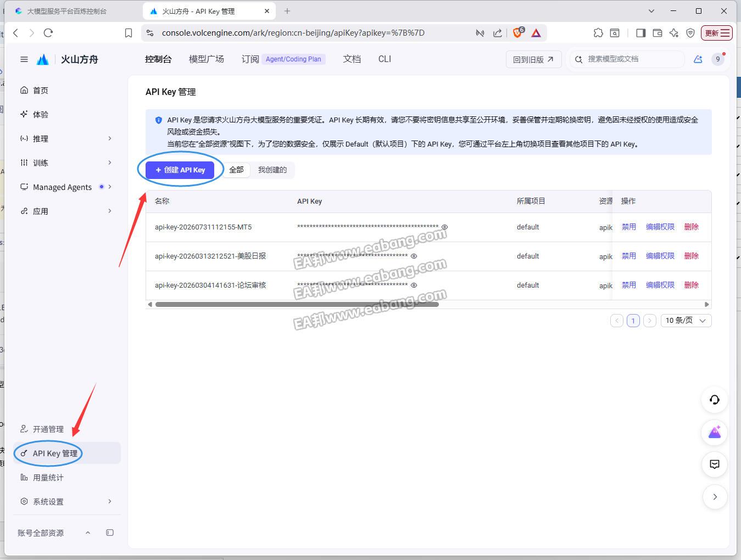This screenshot has width=741, height=560.
Task: Click 编辑权限 for the MT5 key
Action: (660, 227)
